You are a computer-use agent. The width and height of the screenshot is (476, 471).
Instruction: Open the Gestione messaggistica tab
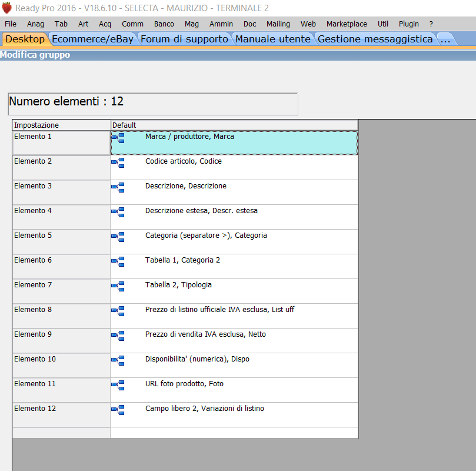[375, 39]
